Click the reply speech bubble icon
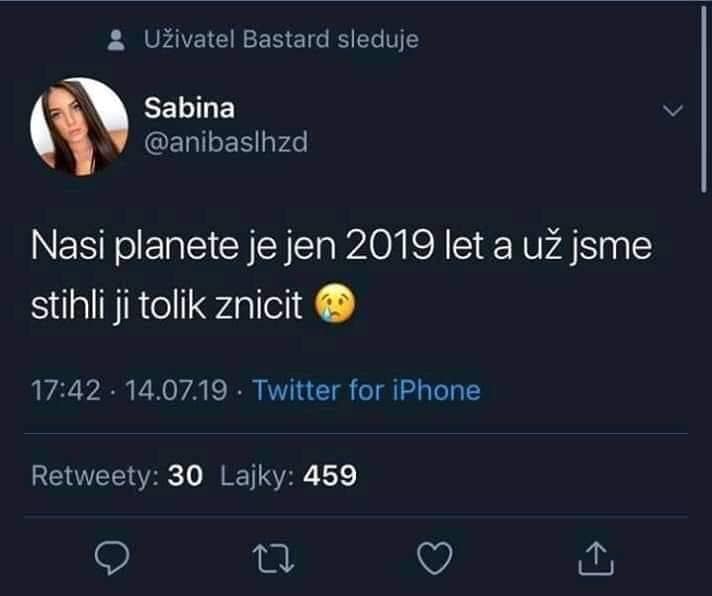The width and height of the screenshot is (712, 596). point(112,558)
